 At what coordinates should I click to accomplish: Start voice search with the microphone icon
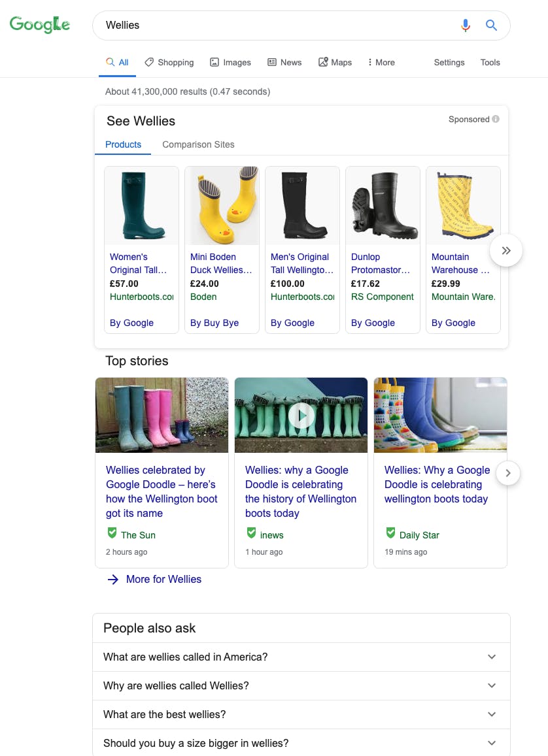(x=466, y=25)
